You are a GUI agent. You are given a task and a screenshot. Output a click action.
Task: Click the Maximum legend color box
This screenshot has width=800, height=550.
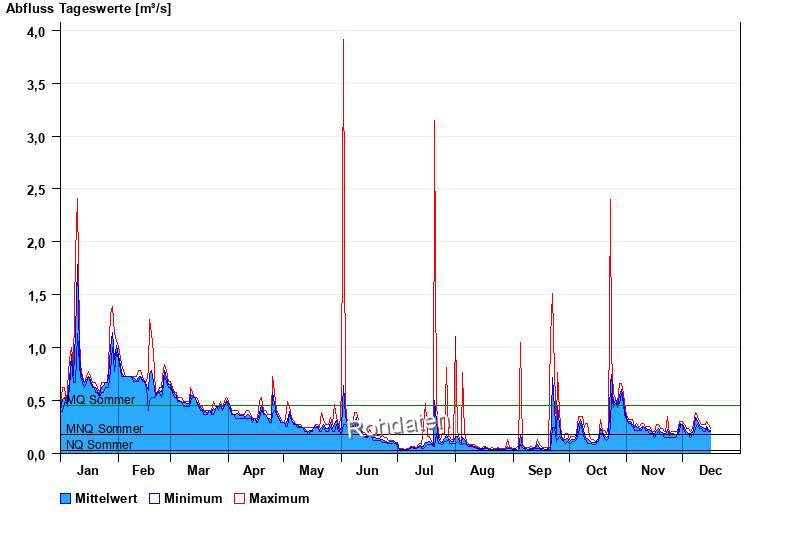click(x=239, y=498)
